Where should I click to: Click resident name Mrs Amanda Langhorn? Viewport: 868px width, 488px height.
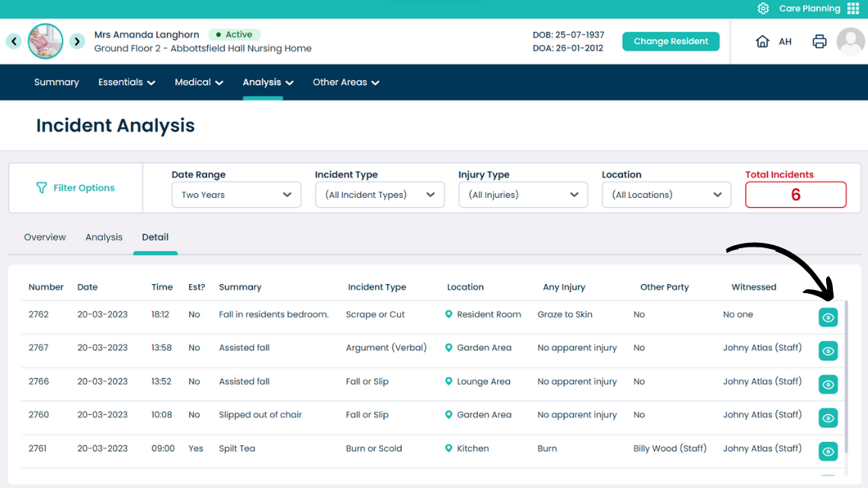click(x=146, y=34)
